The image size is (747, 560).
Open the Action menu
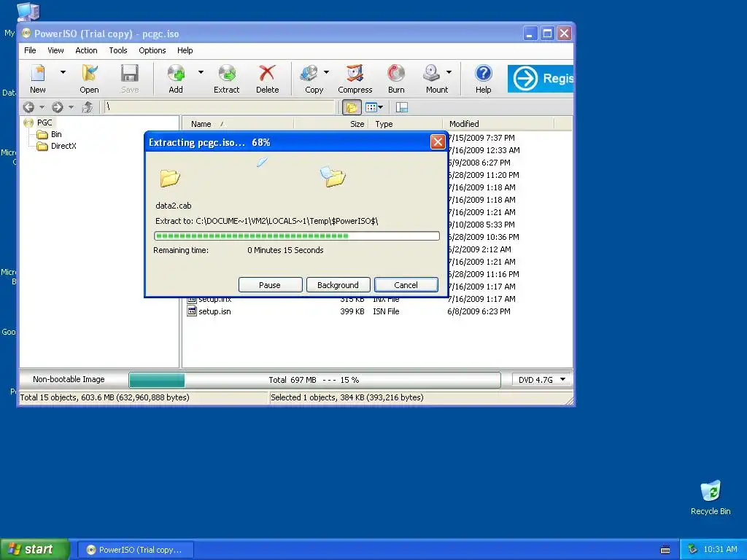(86, 50)
